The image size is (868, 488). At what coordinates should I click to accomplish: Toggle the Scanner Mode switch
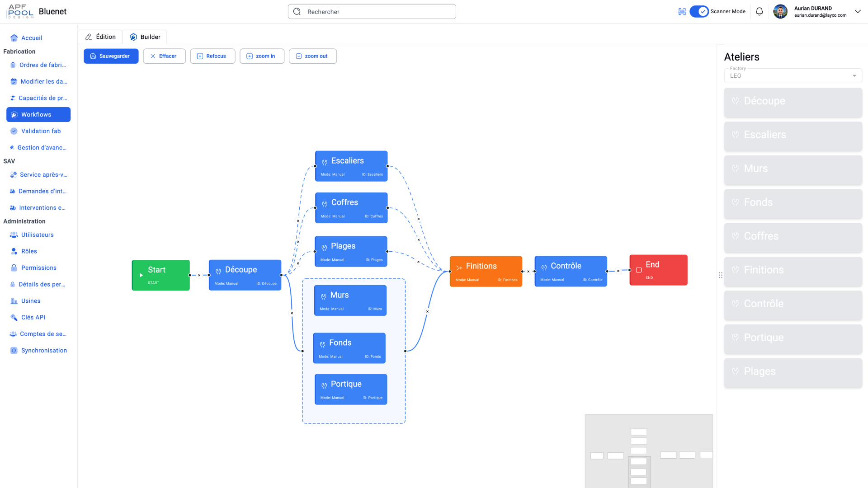click(699, 12)
